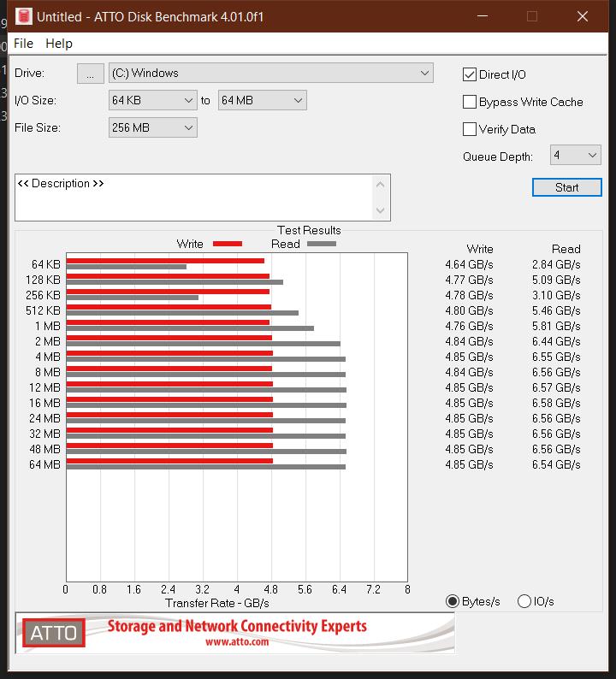The image size is (616, 679).
Task: Click the red Write legend swatch
Action: [228, 244]
